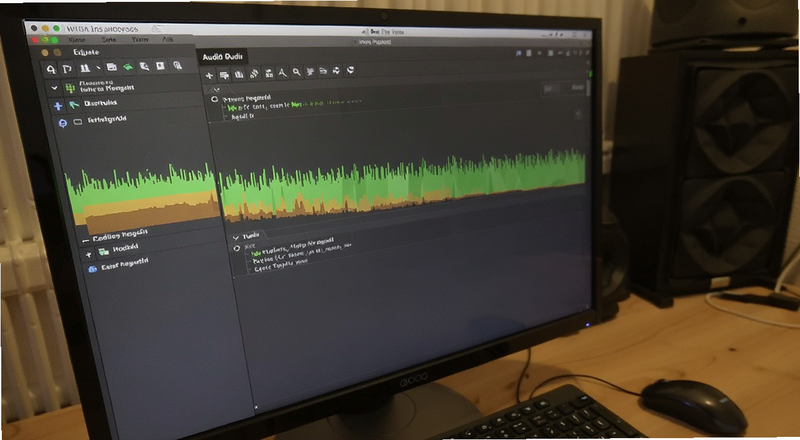Click the first search-like icon in left toolbar
The image size is (800, 440).
(51, 69)
